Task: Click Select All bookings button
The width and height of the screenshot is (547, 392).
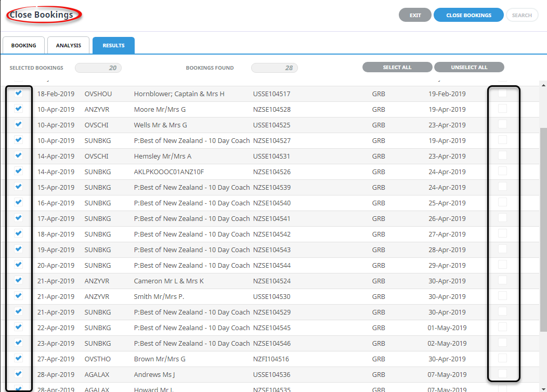Action: coord(397,68)
